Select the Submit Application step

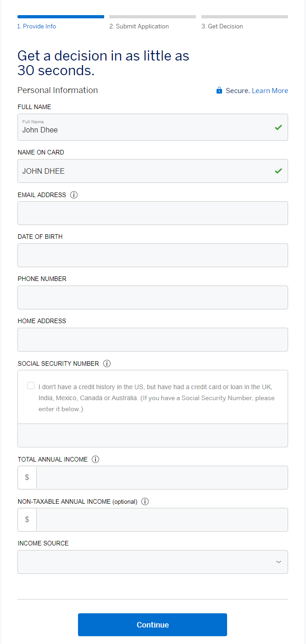pyautogui.click(x=139, y=26)
